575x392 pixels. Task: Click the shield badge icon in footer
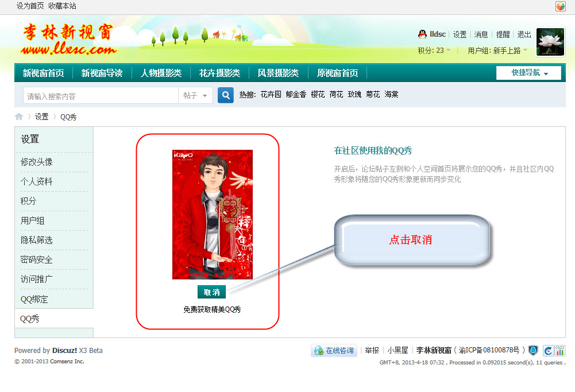(x=533, y=351)
